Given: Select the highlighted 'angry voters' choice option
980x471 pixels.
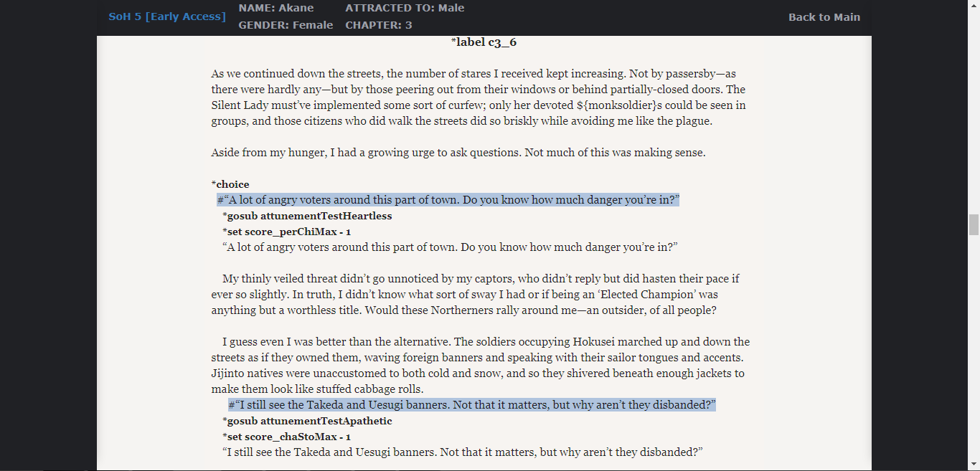Looking at the screenshot, I should tap(448, 200).
